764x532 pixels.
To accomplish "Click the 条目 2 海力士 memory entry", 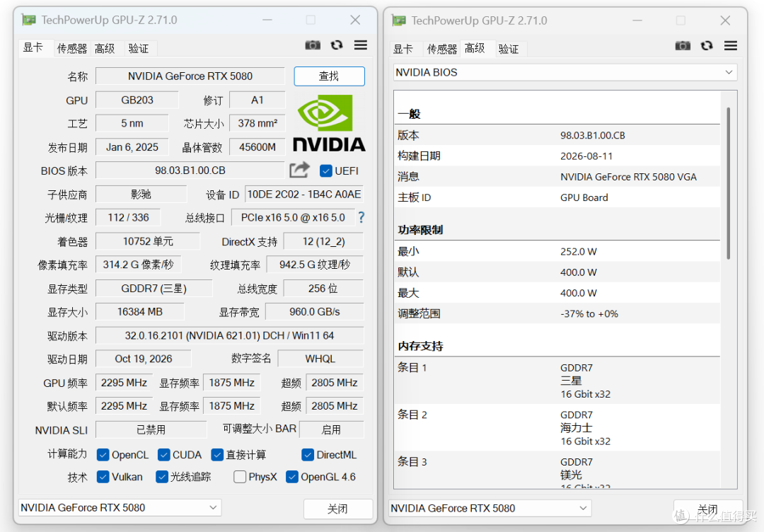I will tap(557, 428).
